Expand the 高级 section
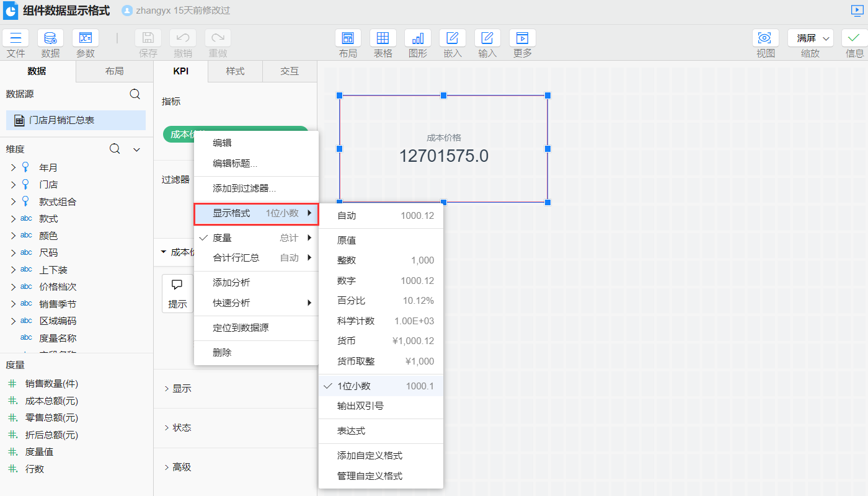 [179, 467]
